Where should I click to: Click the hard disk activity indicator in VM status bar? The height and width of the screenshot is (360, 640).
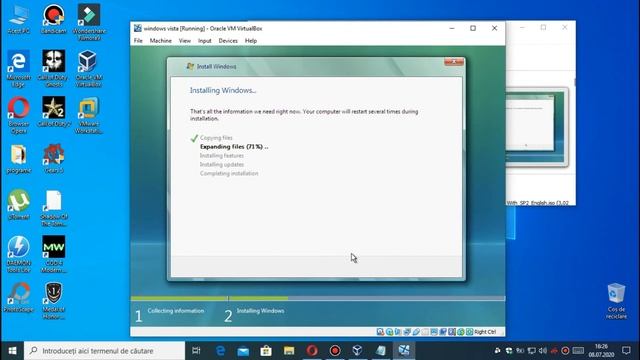click(x=380, y=332)
